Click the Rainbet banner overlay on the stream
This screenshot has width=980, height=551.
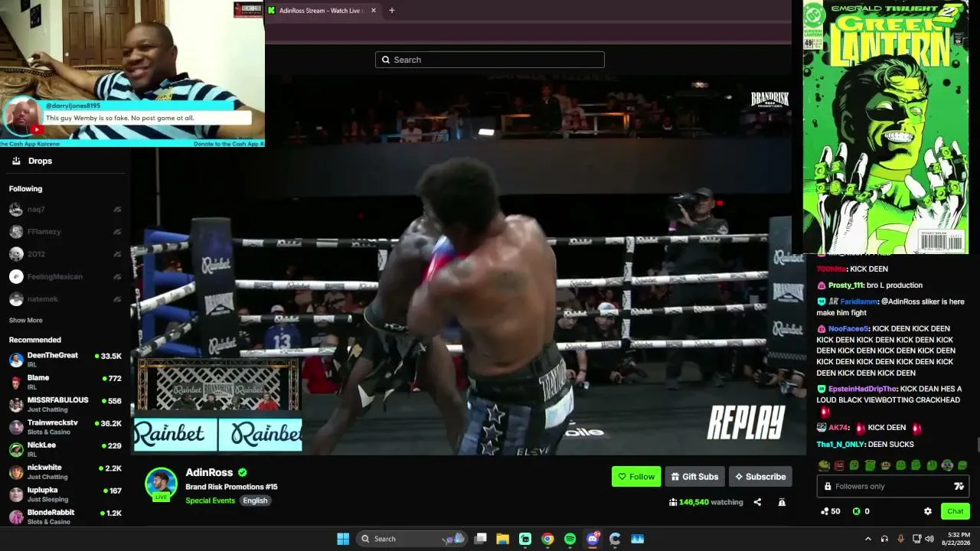click(218, 435)
